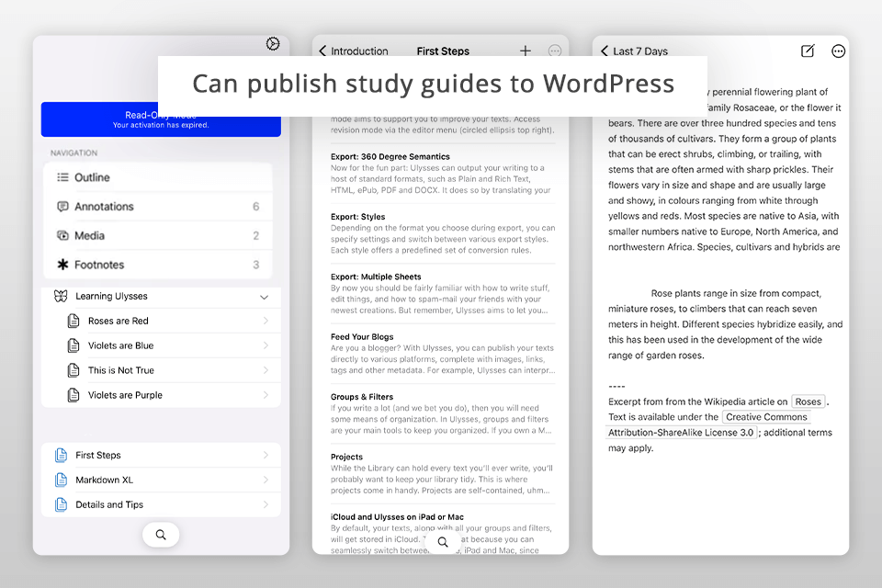Viewport: 882px width, 588px height.
Task: Open the ellipsis menu in First Steps panel
Action: click(x=555, y=51)
